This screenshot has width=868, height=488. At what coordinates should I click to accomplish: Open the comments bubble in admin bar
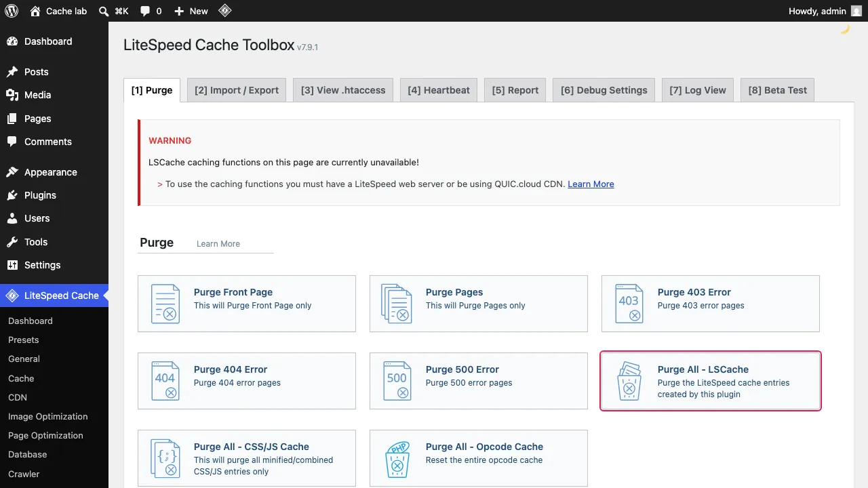coord(145,11)
